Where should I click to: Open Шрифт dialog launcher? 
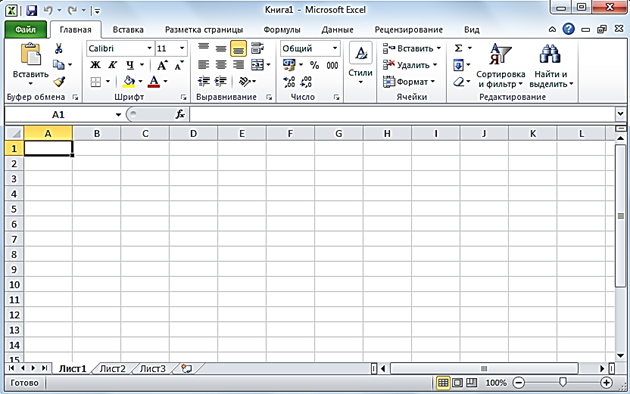[183, 97]
